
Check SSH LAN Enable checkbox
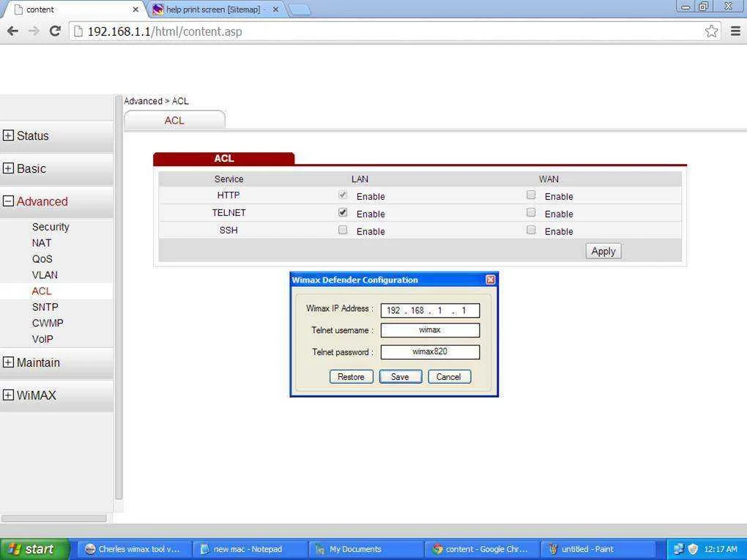click(x=343, y=230)
